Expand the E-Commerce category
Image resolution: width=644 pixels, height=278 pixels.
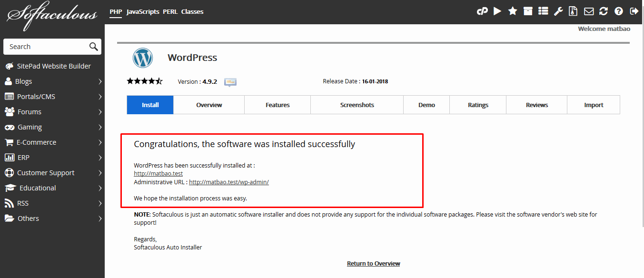pos(52,142)
